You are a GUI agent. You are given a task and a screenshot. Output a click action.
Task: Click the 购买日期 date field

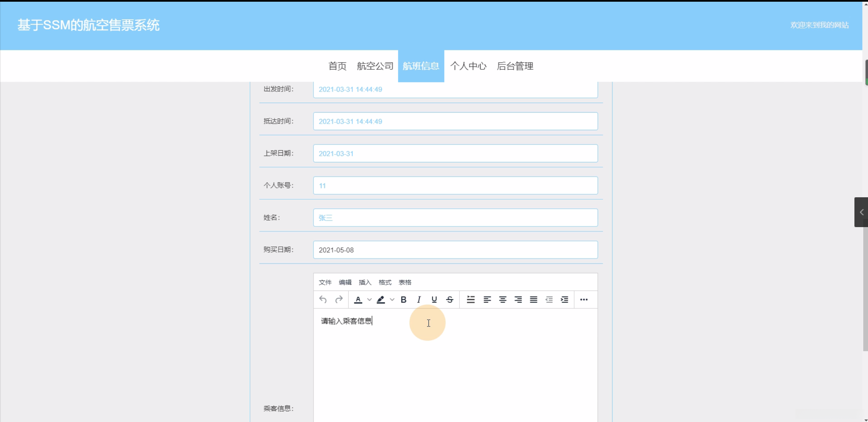[x=455, y=250]
